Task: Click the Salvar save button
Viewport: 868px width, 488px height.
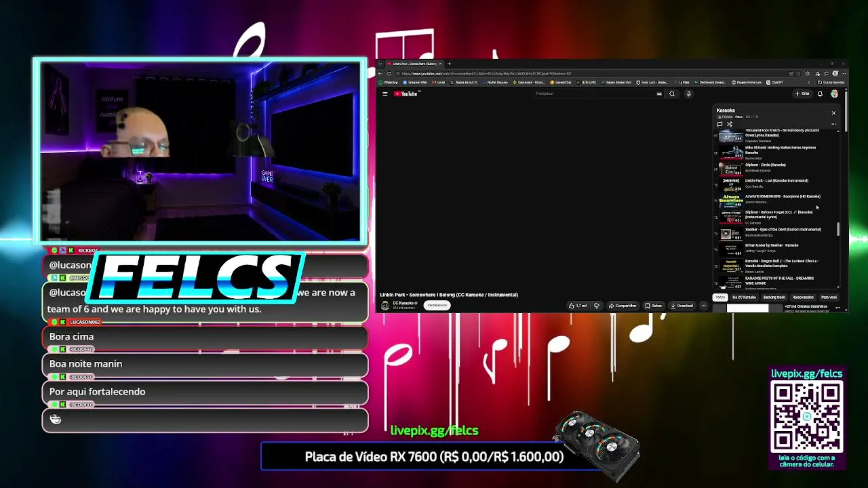Action: pyautogui.click(x=654, y=306)
